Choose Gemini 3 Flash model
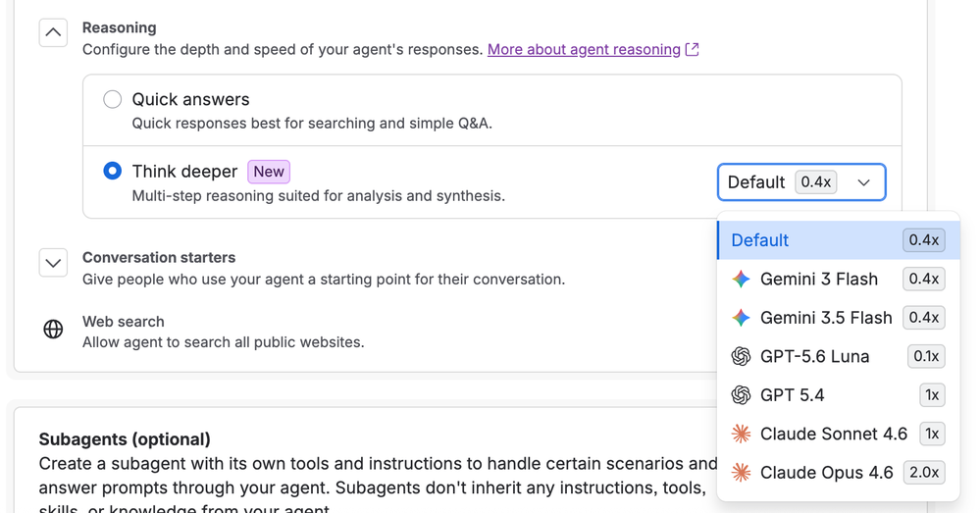Viewport: 980px width, 513px height. click(838, 279)
